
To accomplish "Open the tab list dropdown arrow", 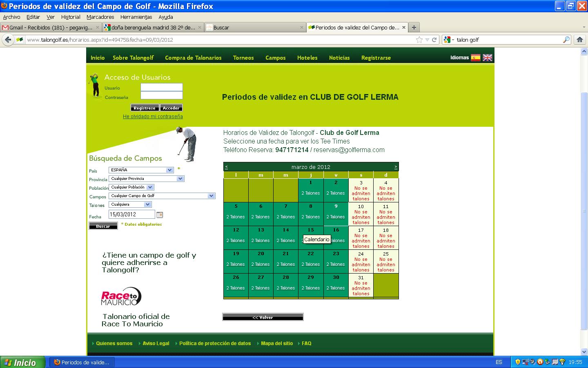I will click(584, 27).
